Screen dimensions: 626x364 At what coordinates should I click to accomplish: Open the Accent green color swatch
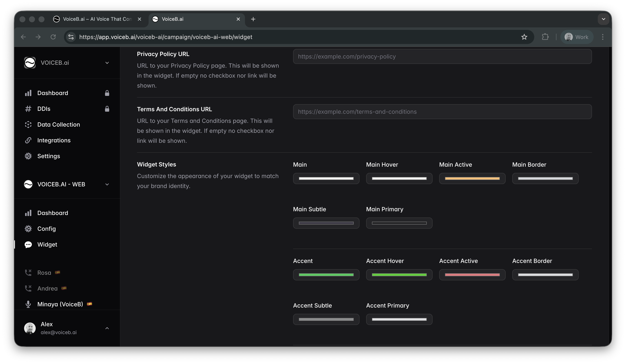326,275
